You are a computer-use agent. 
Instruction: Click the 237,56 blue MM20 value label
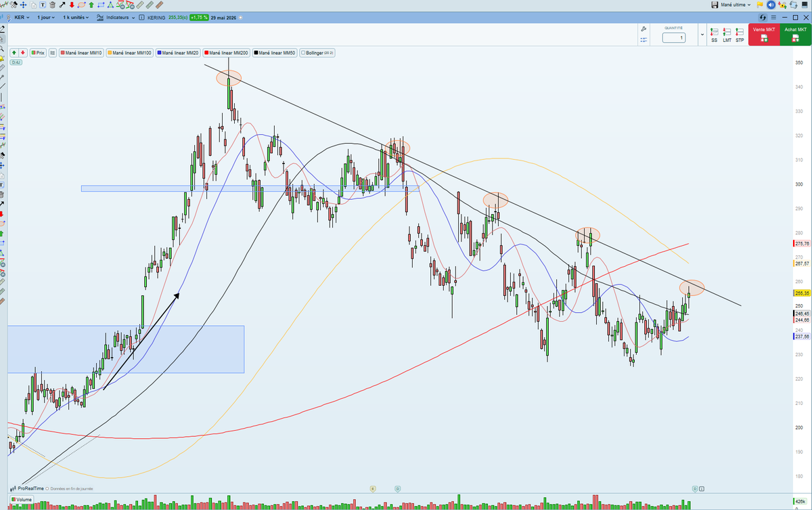coord(801,336)
